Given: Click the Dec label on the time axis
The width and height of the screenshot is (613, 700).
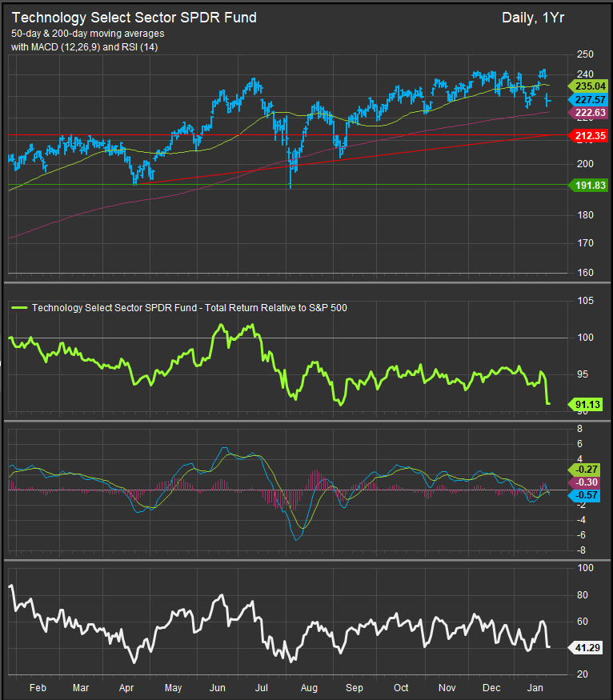Looking at the screenshot, I should click(491, 687).
